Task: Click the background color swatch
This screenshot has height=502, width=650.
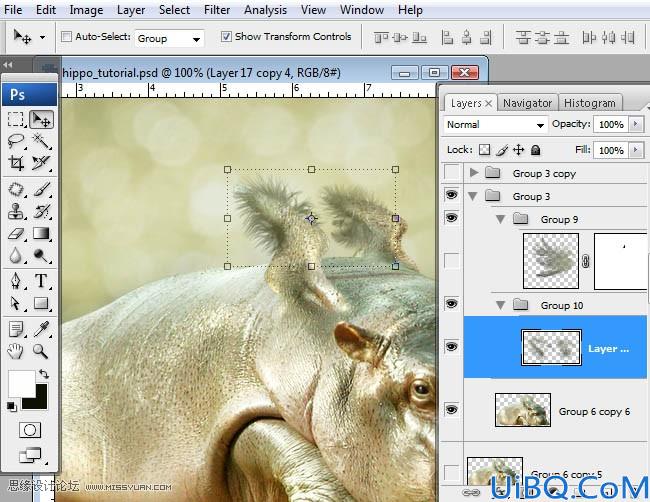Action: (x=40, y=401)
